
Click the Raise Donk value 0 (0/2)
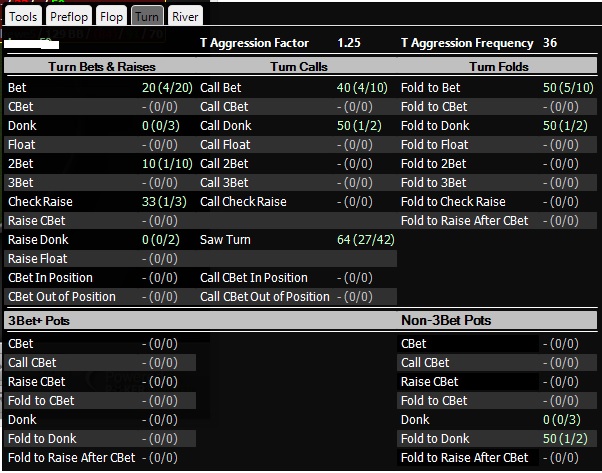coord(168,240)
